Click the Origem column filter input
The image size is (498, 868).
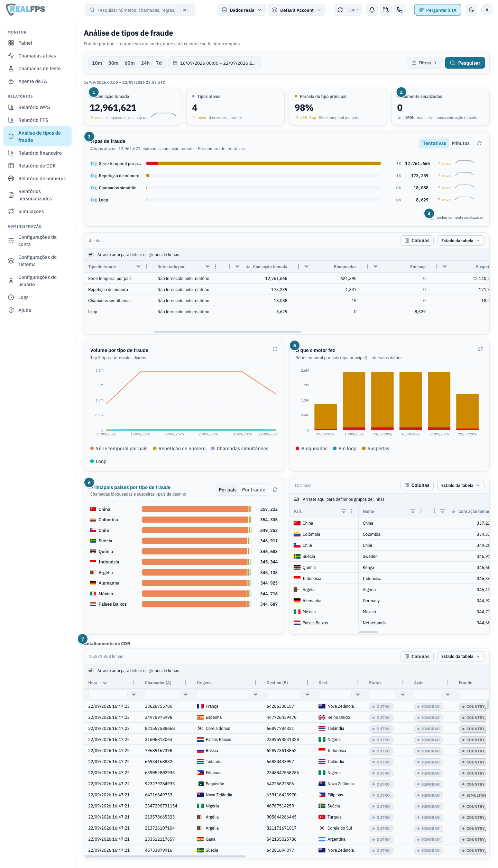point(223,695)
